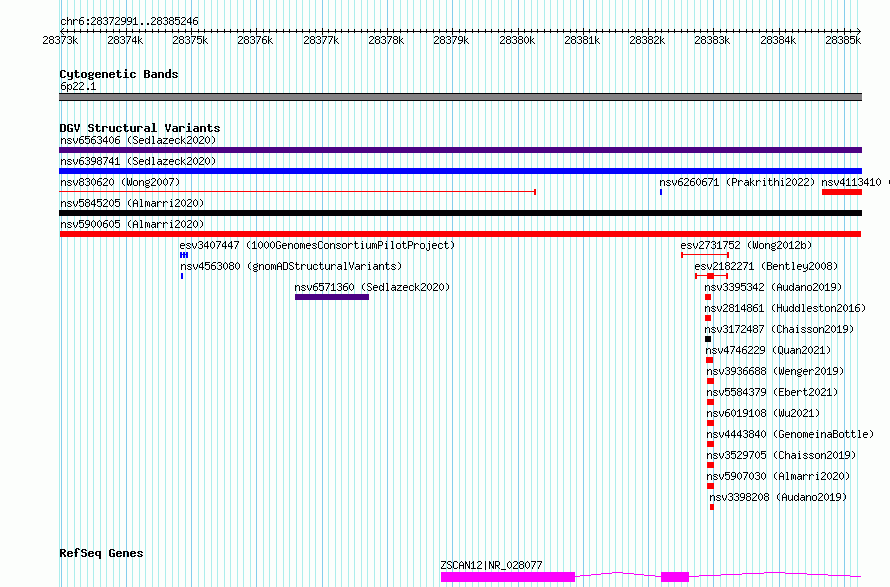
Task: Click the black nsv5845205 variant bar
Action: 460,213
